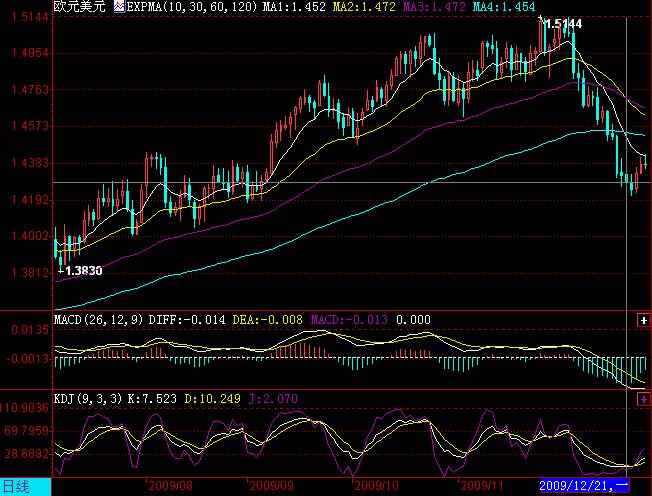Click the 1.4954 price axis label
Screen dimensions: 652x496
[30, 53]
